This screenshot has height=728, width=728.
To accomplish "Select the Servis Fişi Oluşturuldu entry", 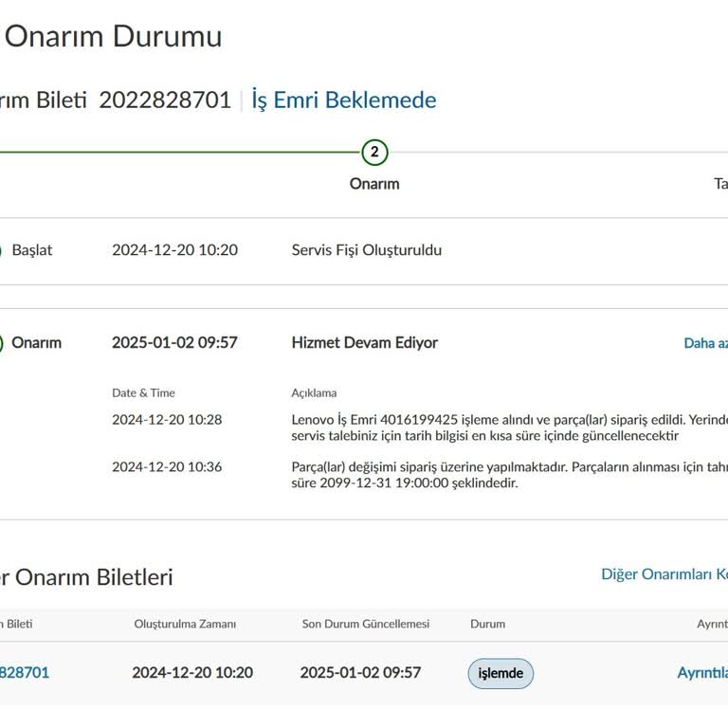I will pos(366,250).
